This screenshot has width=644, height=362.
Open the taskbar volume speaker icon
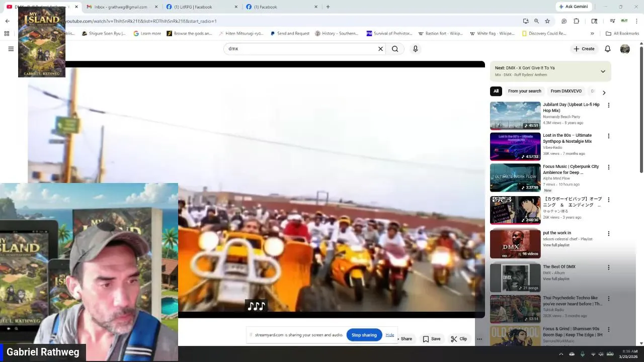coord(601,354)
